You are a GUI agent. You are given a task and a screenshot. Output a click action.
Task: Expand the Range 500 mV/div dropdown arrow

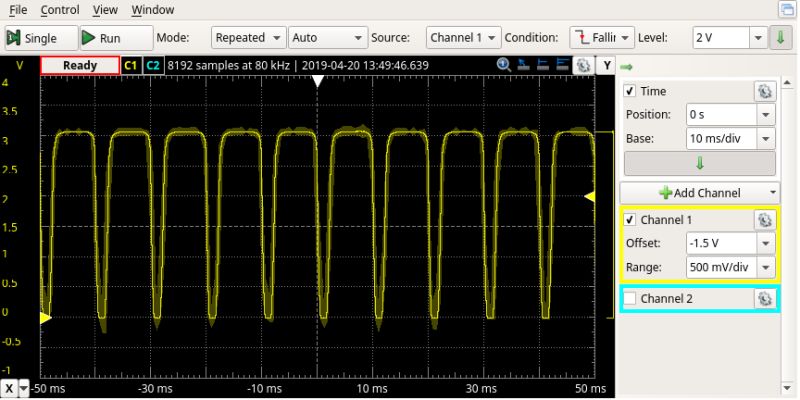pos(766,267)
